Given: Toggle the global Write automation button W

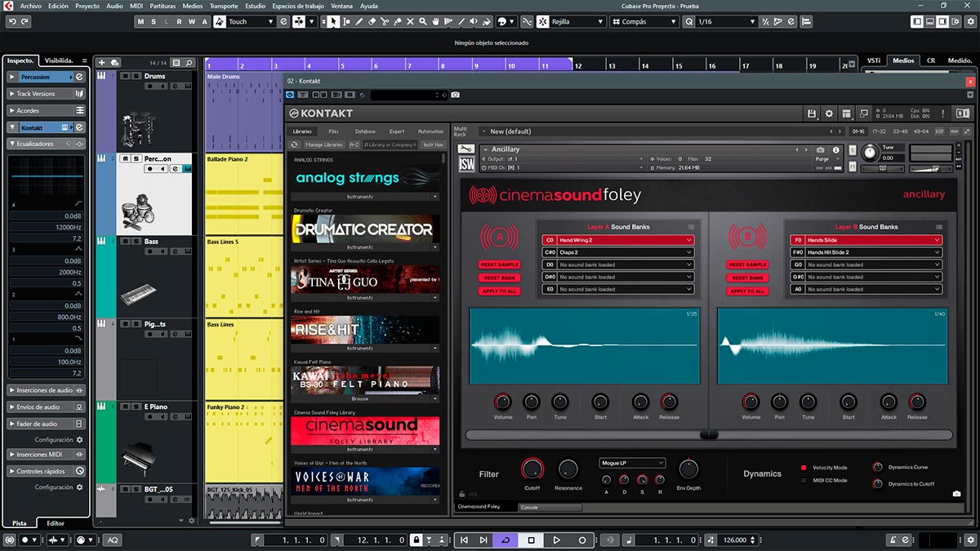Looking at the screenshot, I should click(192, 22).
